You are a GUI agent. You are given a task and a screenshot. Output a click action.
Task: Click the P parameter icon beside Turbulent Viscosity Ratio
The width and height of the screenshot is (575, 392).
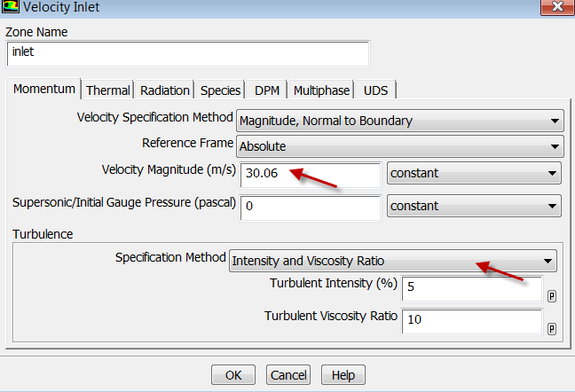coord(552,328)
